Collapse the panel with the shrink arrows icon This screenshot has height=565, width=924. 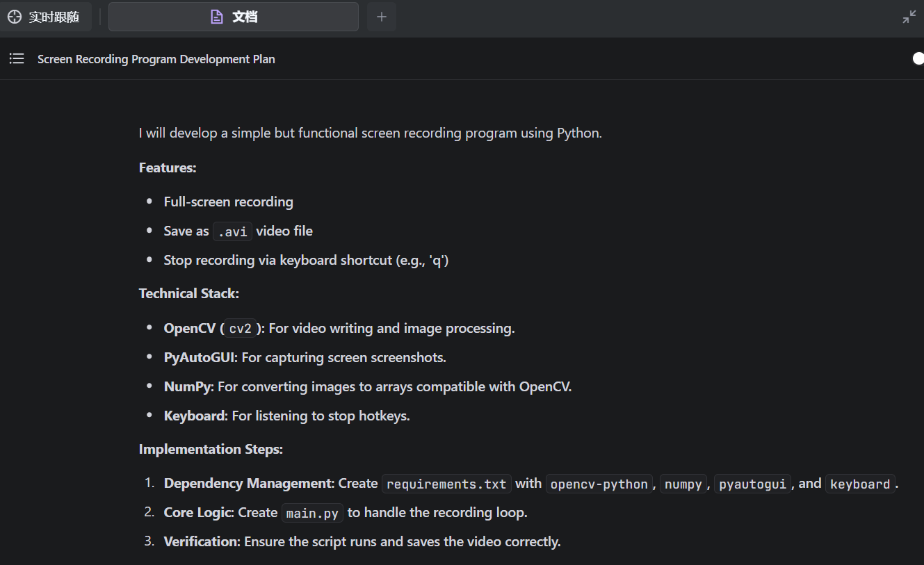coord(909,17)
